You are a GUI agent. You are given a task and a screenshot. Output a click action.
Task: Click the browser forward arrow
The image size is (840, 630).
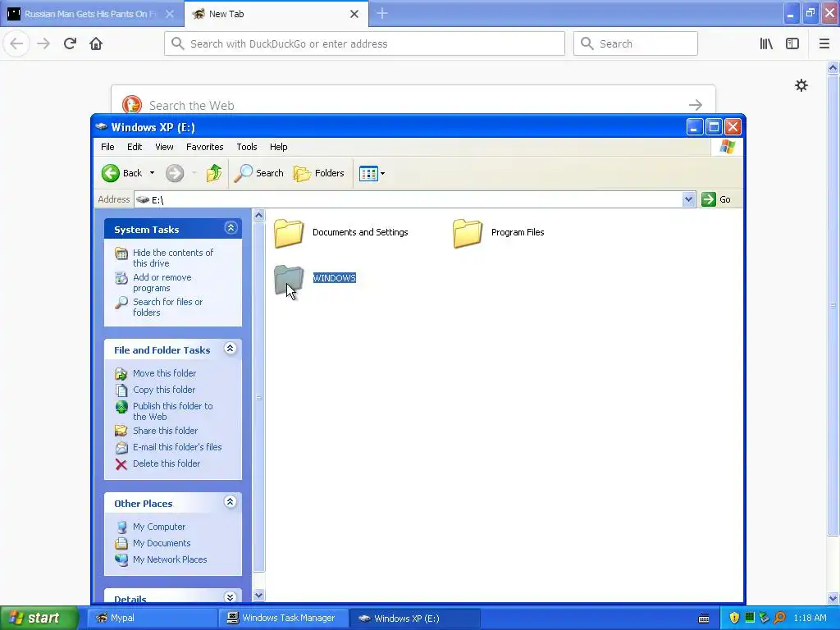[x=43, y=43]
